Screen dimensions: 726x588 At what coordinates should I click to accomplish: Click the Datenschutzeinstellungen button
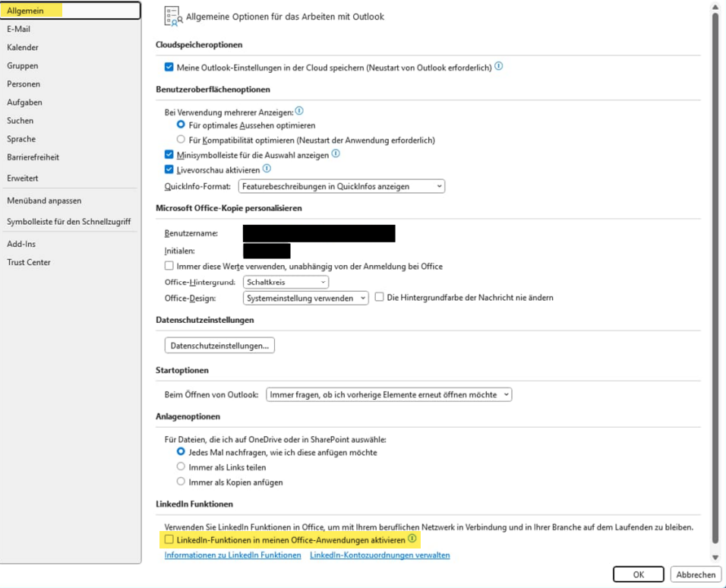(x=219, y=346)
